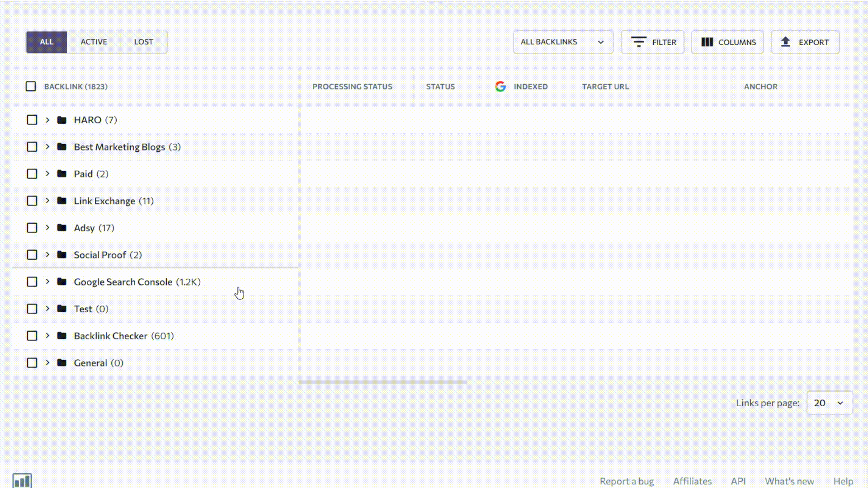Open the Google Search Console (1.2K) row
This screenshot has width=868, height=488.
point(155,282)
